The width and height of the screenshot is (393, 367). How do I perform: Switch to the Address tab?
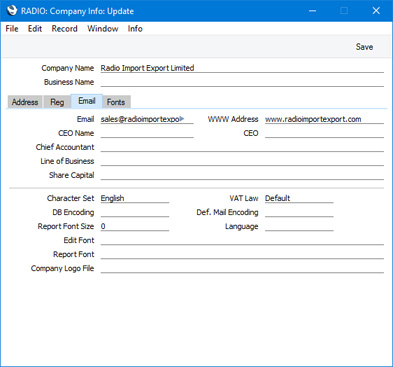(x=25, y=102)
